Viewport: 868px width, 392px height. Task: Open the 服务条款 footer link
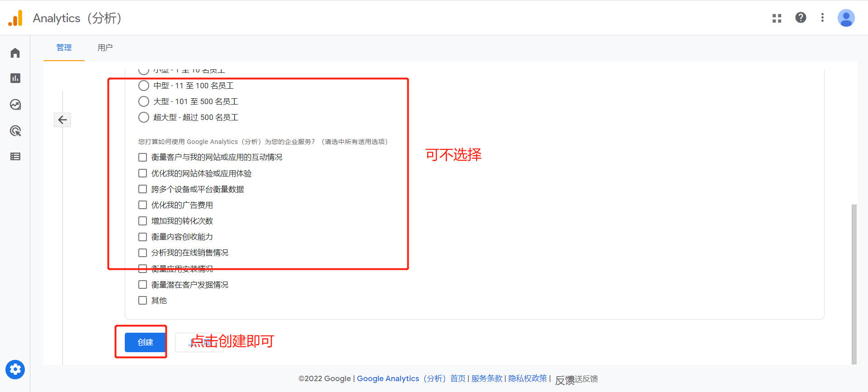click(487, 378)
